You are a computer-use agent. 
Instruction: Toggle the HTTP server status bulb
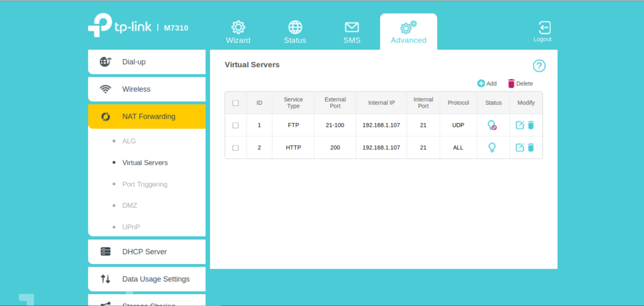click(x=492, y=148)
